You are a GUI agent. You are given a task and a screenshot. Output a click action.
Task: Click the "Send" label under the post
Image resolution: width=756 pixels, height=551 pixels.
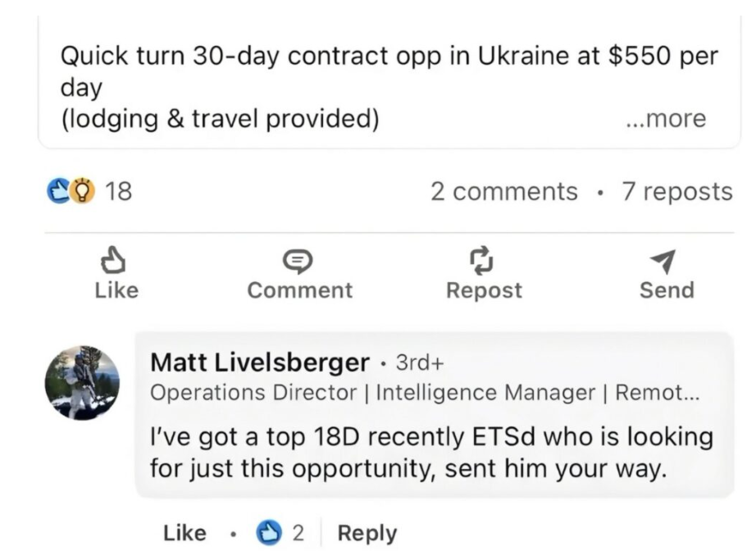[x=666, y=290]
